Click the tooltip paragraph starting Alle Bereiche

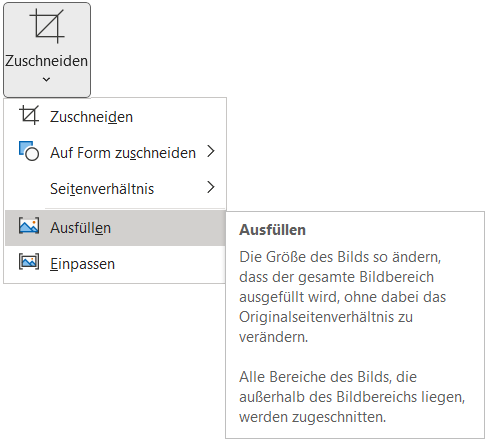[352, 397]
